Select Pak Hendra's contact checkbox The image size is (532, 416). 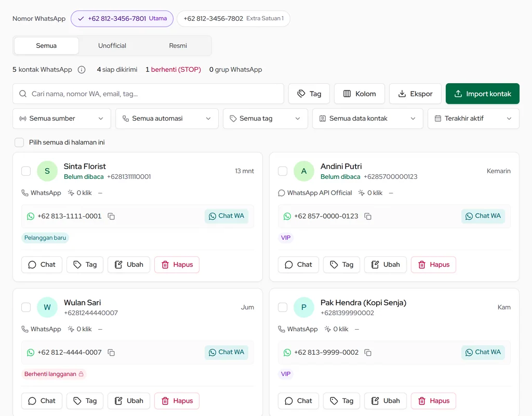click(283, 307)
